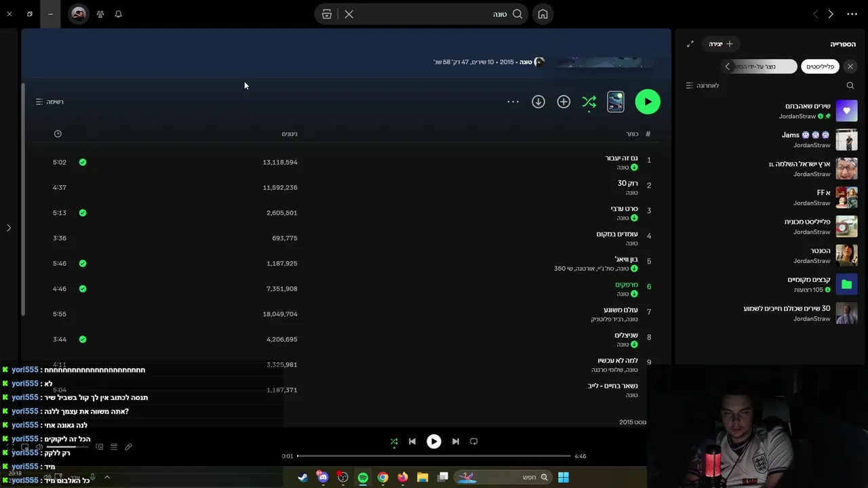Add the album to your library
Image resolution: width=868 pixels, height=488 pixels.
(x=564, y=102)
